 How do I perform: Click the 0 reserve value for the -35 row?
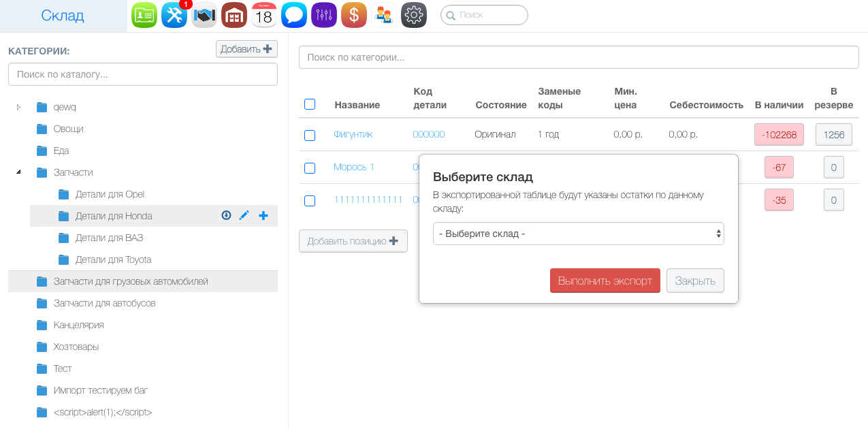834,200
